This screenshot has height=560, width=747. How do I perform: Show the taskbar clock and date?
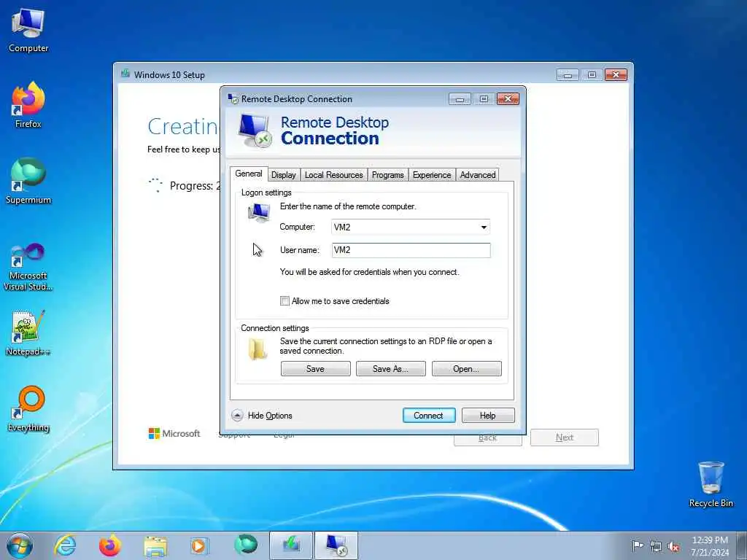(x=710, y=546)
